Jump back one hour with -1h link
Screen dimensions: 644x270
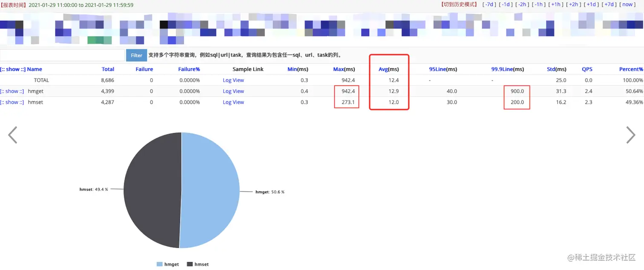pyautogui.click(x=539, y=4)
